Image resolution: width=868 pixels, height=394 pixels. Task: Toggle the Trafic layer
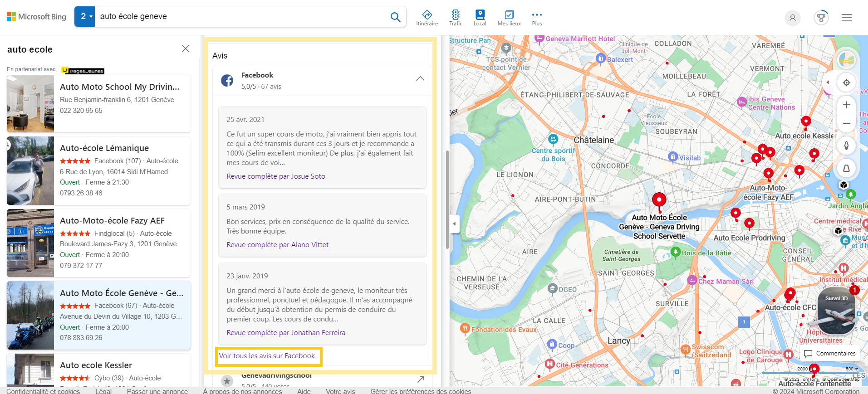point(456,18)
